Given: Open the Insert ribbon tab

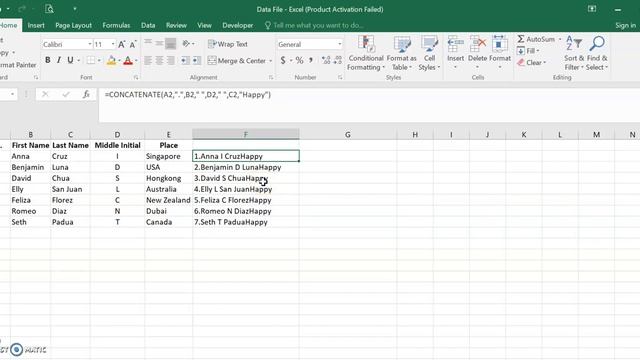Looking at the screenshot, I should (36, 25).
